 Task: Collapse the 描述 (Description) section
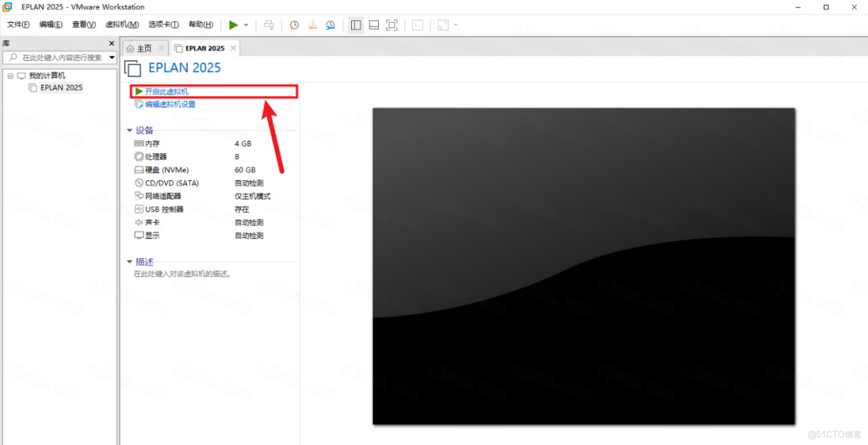point(130,261)
